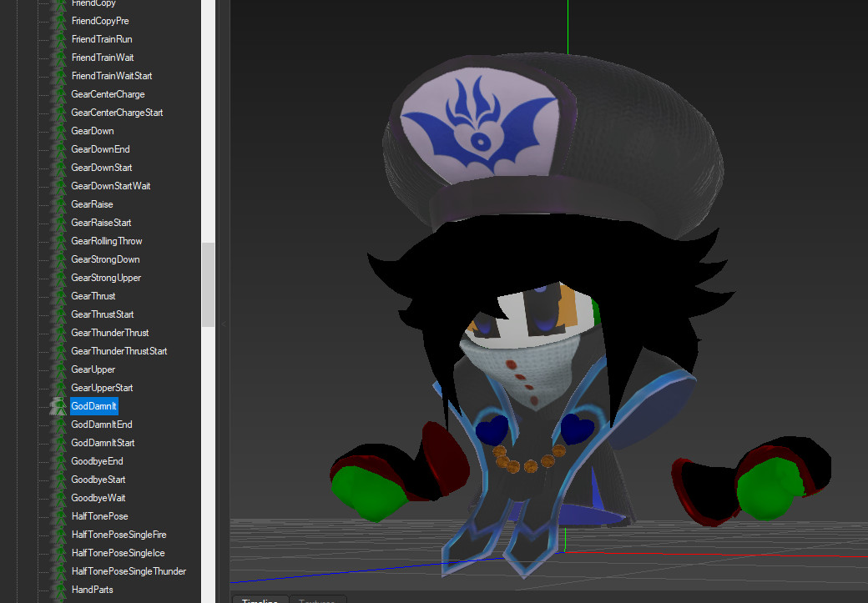Open the Textures tab
868x603 pixels.
point(316,599)
